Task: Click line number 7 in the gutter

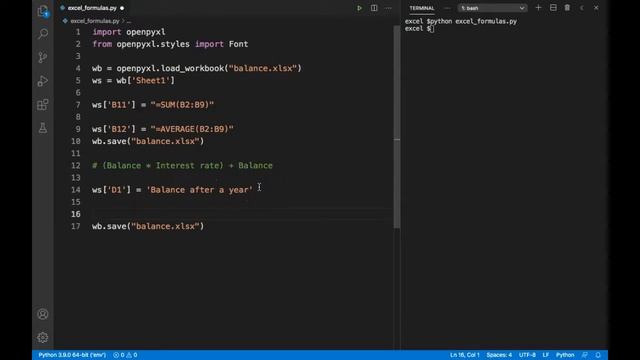Action: click(x=78, y=105)
